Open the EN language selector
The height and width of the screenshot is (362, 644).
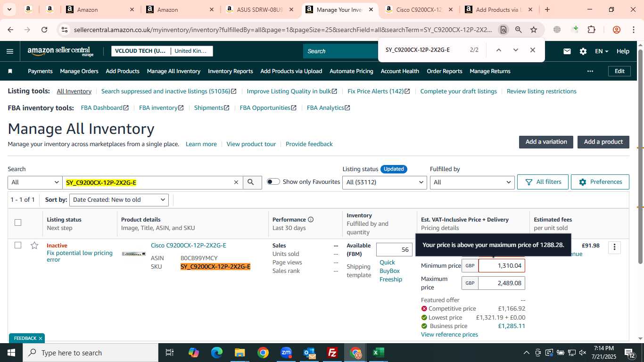pos(602,51)
